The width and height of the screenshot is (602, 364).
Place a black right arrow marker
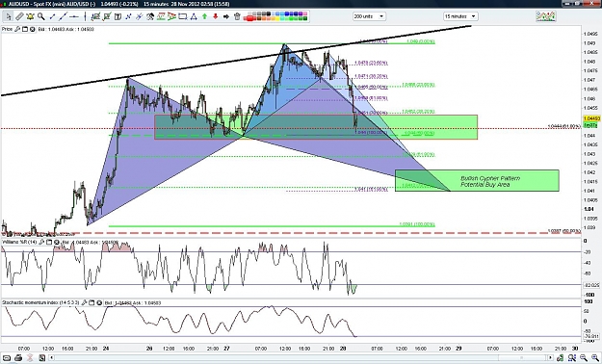(226, 16)
